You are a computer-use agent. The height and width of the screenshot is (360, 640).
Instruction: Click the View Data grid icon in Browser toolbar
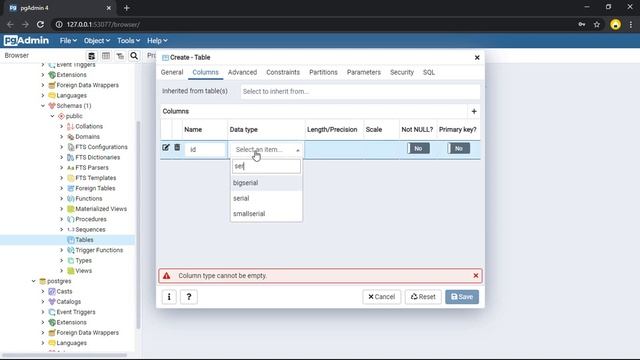click(106, 56)
